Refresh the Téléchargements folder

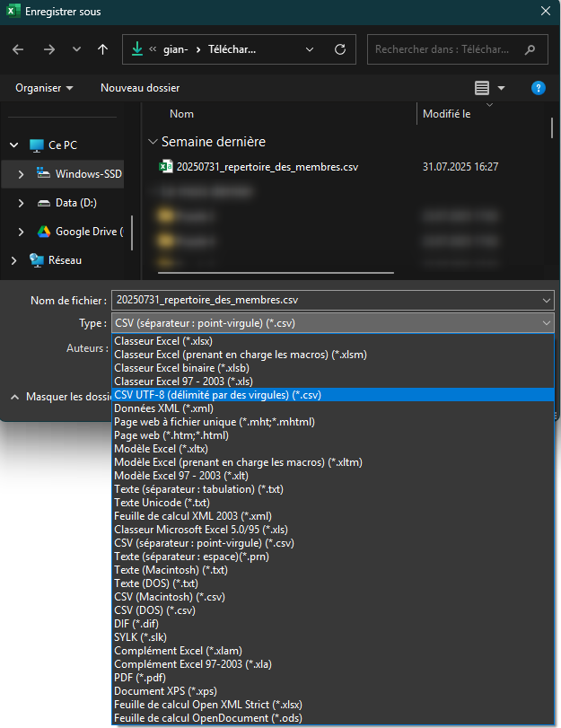(x=340, y=49)
